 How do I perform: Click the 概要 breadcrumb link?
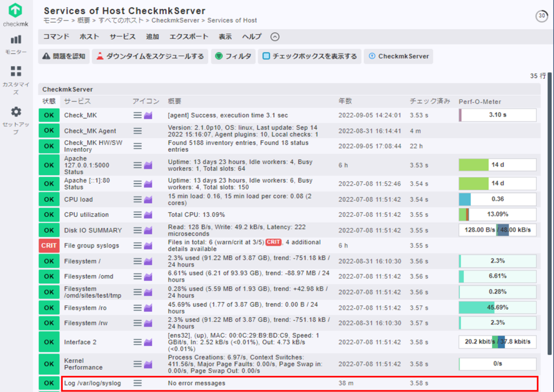(84, 21)
